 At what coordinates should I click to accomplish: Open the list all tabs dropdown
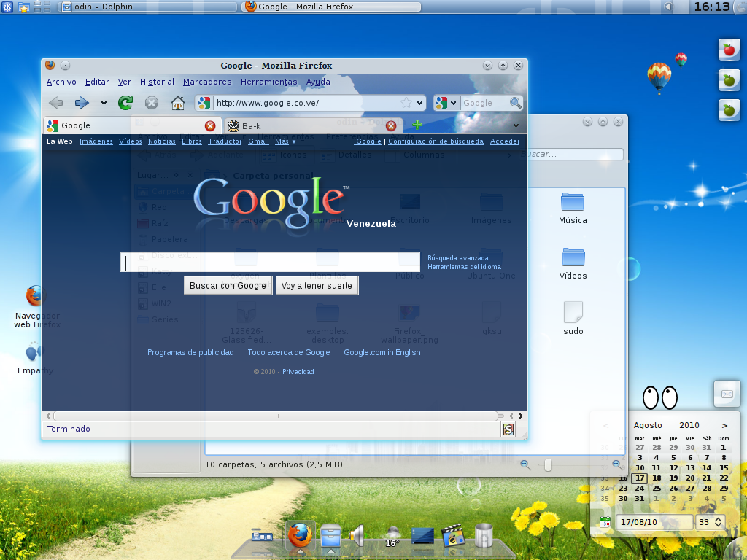tap(516, 125)
